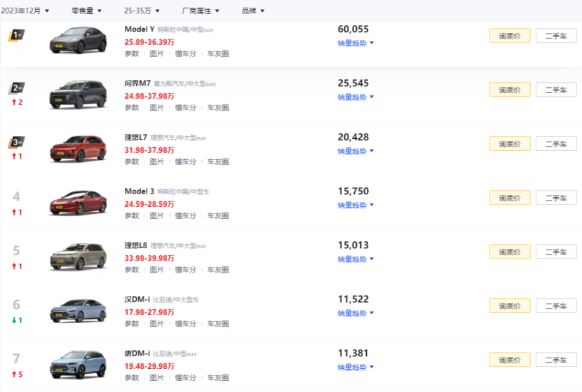Click the 2nd place rank badge

coord(16,88)
